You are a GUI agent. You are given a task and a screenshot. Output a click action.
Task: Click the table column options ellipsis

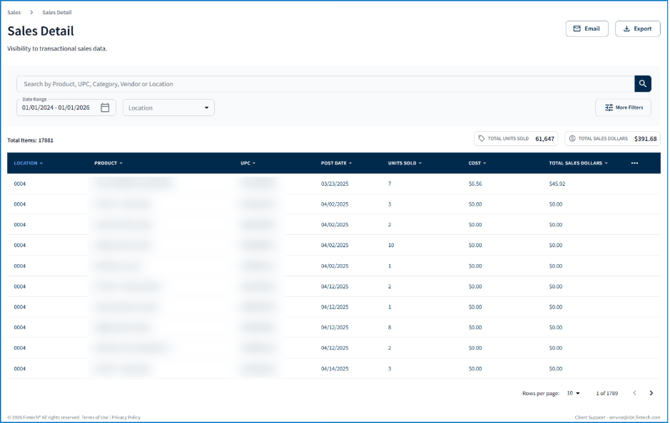coord(634,163)
